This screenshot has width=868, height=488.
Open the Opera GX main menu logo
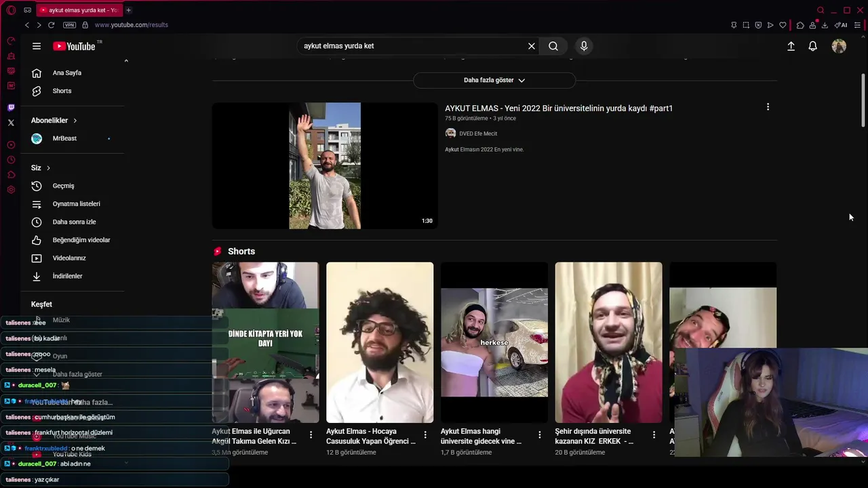coord(11,10)
